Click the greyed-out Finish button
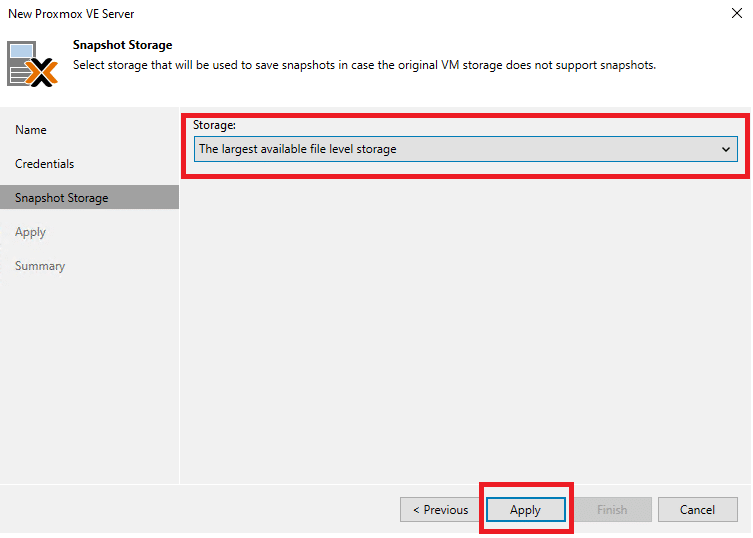The height and width of the screenshot is (538, 753). tap(612, 509)
